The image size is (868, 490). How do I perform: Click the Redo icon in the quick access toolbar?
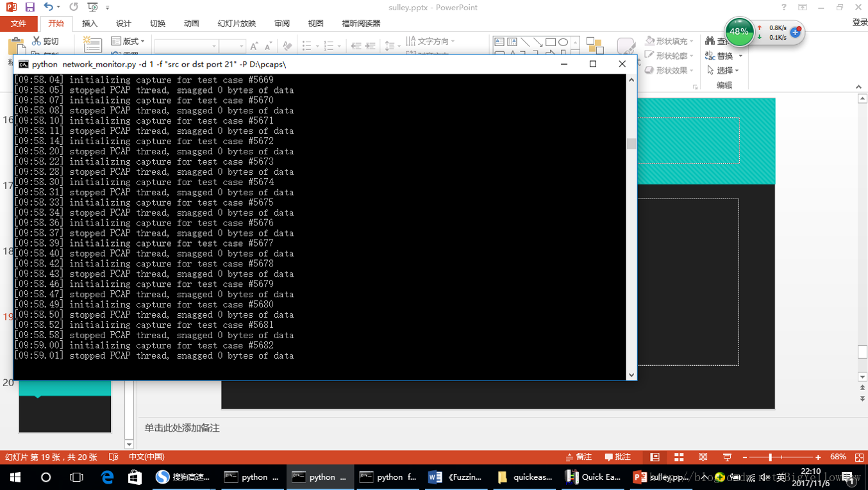(74, 7)
